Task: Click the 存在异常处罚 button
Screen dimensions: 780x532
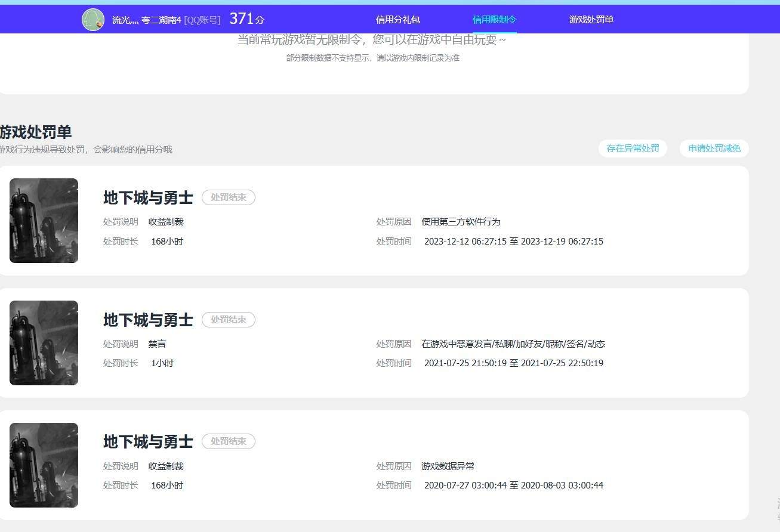Action: click(x=633, y=149)
